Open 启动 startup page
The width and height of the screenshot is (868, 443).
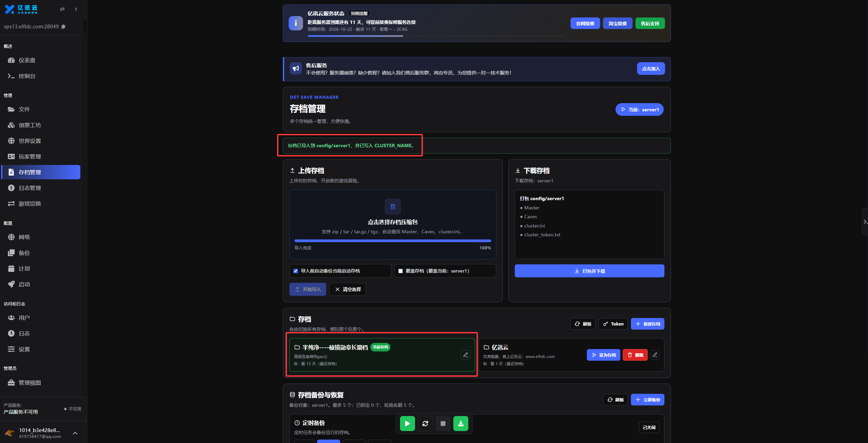(x=41, y=284)
